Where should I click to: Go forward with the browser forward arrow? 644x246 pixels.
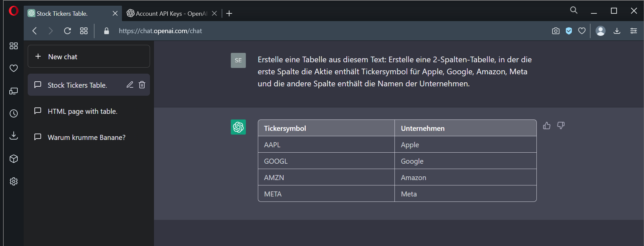51,31
